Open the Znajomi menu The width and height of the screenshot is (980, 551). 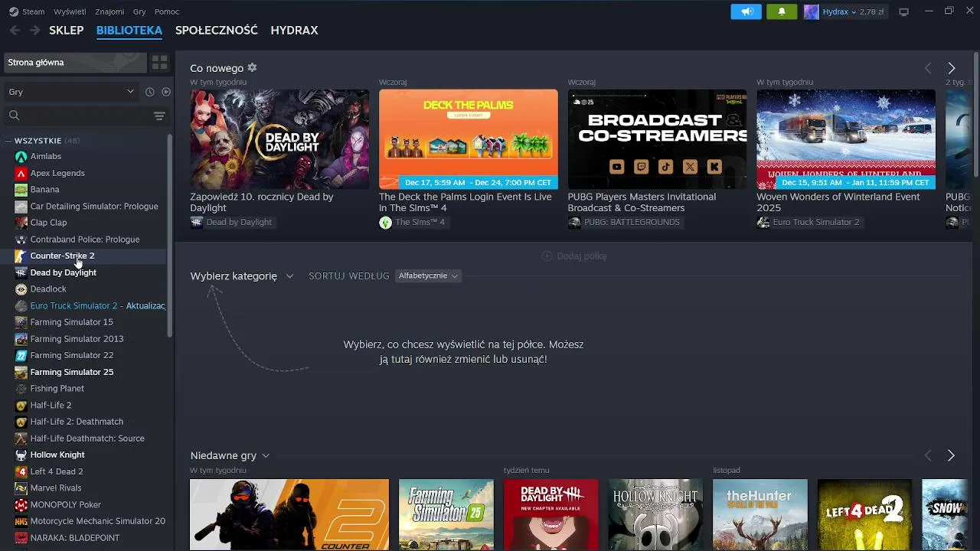tap(110, 11)
